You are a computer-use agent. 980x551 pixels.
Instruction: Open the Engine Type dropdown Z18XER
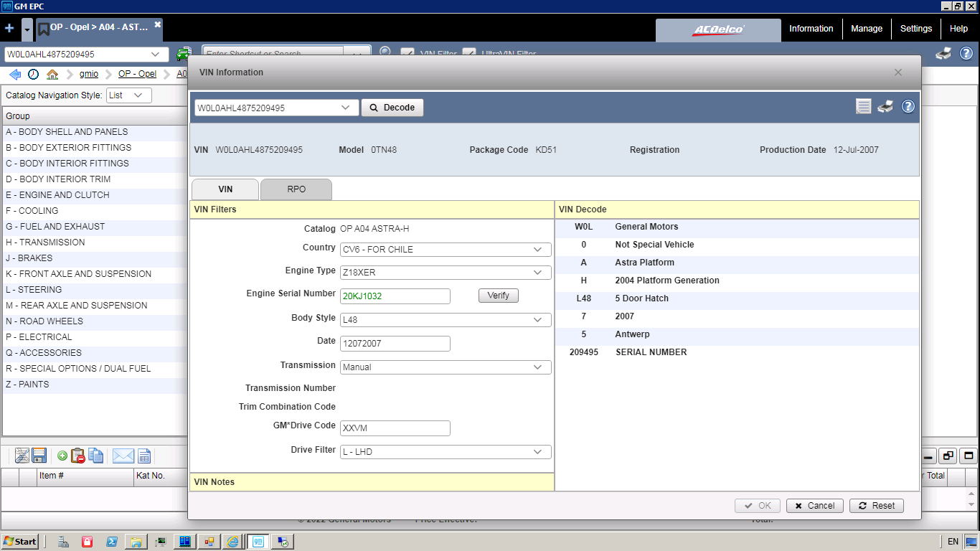[446, 273]
